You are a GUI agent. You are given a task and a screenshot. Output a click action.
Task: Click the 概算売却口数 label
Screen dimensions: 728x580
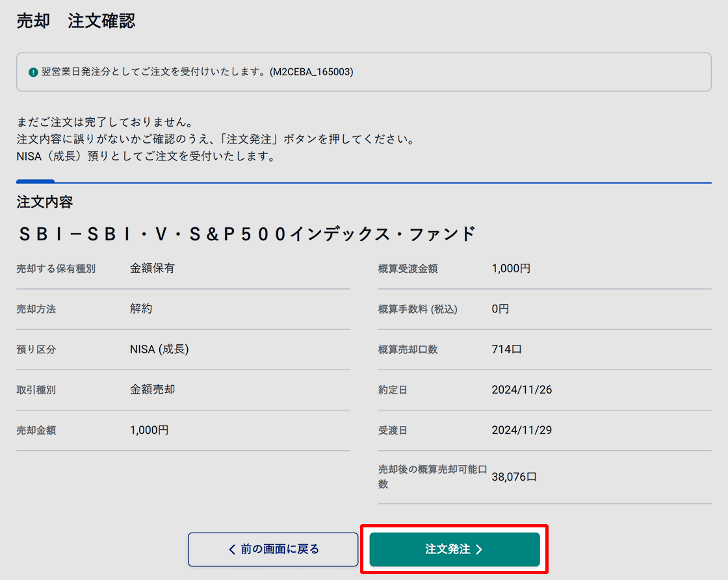coord(408,349)
